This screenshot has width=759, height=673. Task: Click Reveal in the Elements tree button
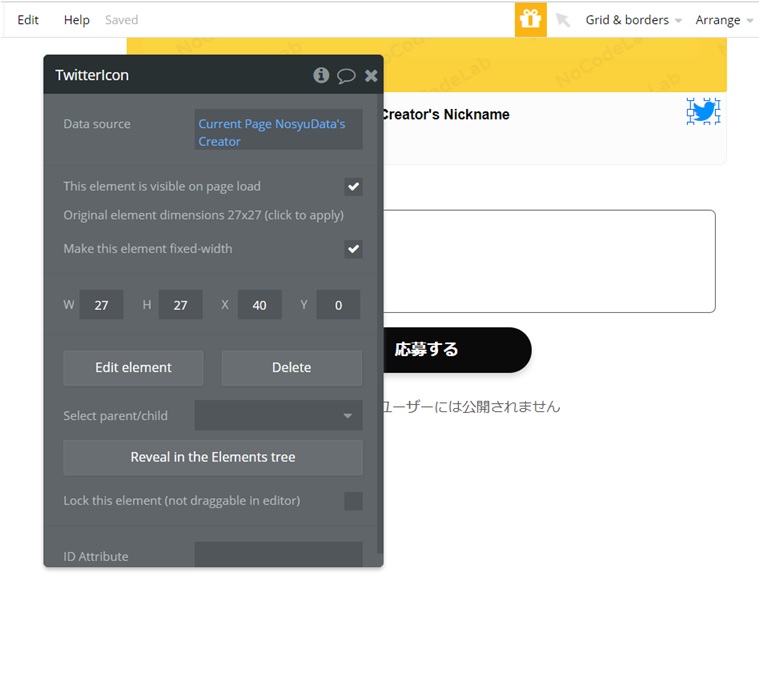coord(213,457)
